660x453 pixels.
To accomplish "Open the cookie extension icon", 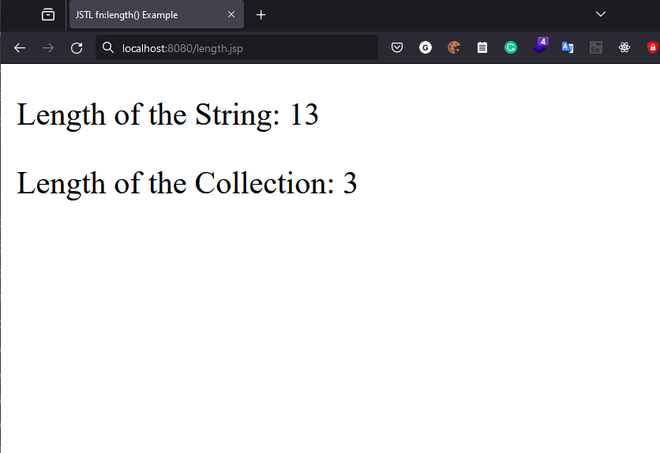I will pos(454,48).
